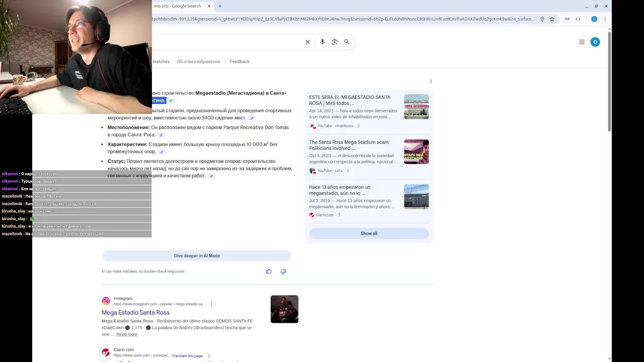Viewport: 644px width, 362px height.
Task: Click 'AI can make mistakes' disclaimer text
Action: (x=143, y=271)
